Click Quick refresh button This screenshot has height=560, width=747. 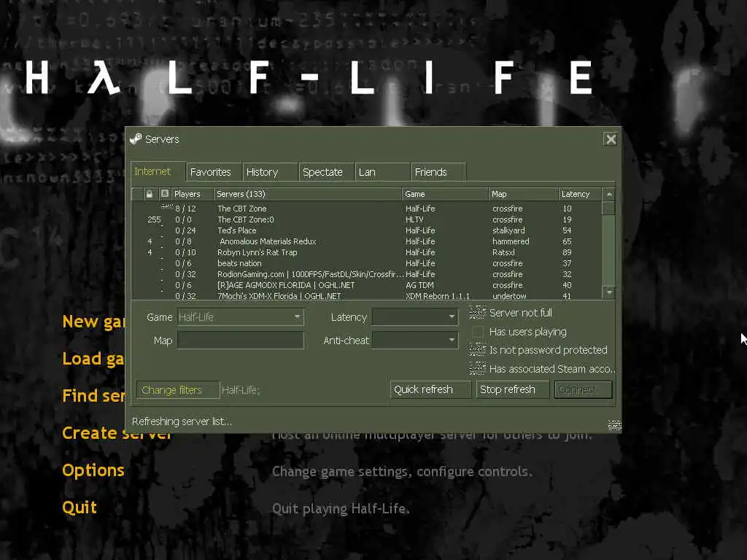click(430, 389)
